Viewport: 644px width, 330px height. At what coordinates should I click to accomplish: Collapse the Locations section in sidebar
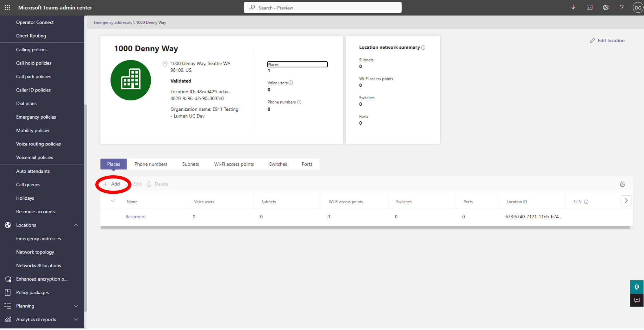[76, 225]
